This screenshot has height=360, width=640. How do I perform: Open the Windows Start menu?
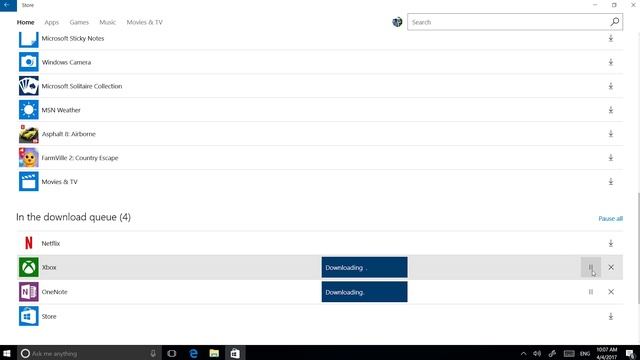click(x=7, y=353)
